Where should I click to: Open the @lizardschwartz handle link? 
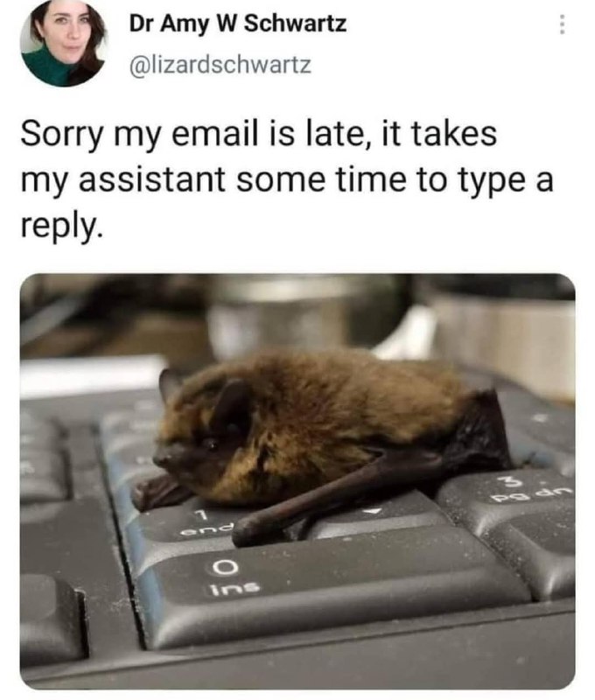point(220,65)
